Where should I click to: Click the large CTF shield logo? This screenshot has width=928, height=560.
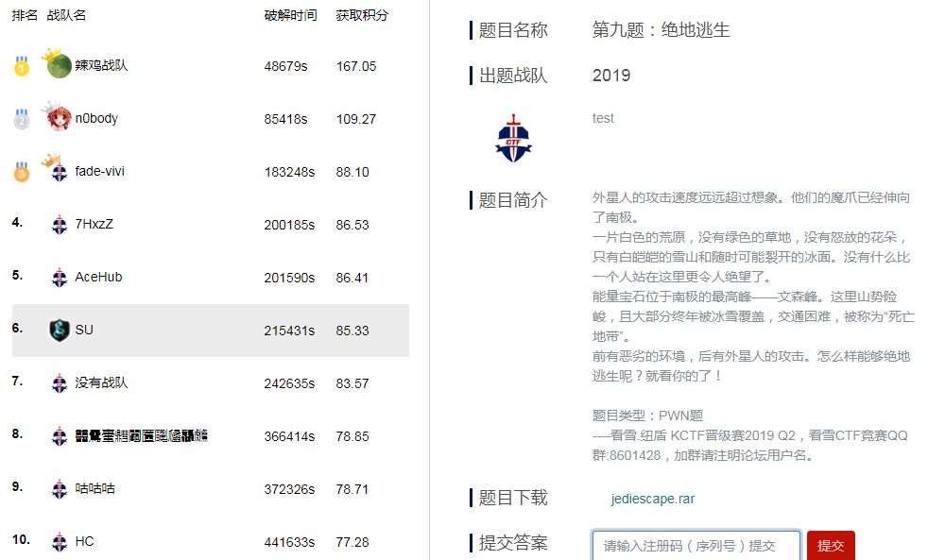coord(513,139)
